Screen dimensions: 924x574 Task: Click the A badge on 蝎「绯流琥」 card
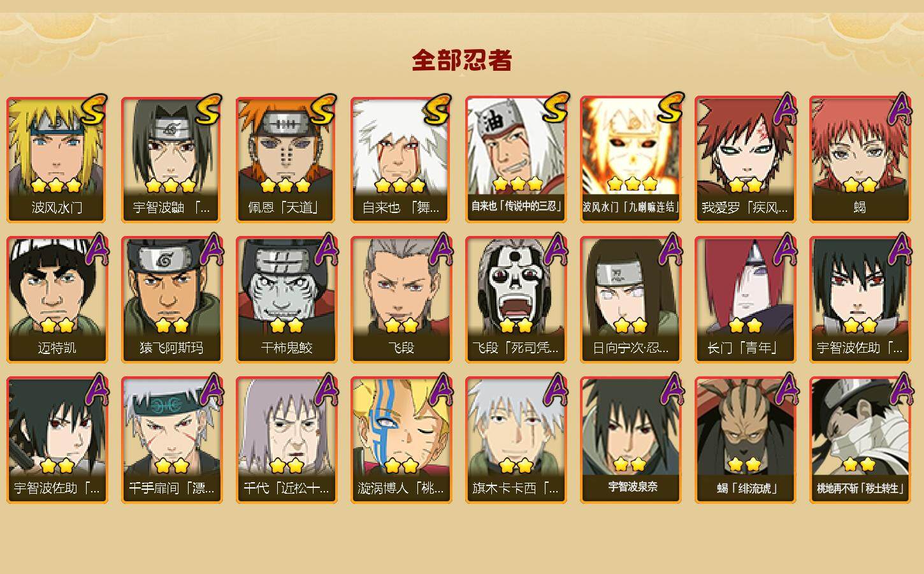point(784,390)
